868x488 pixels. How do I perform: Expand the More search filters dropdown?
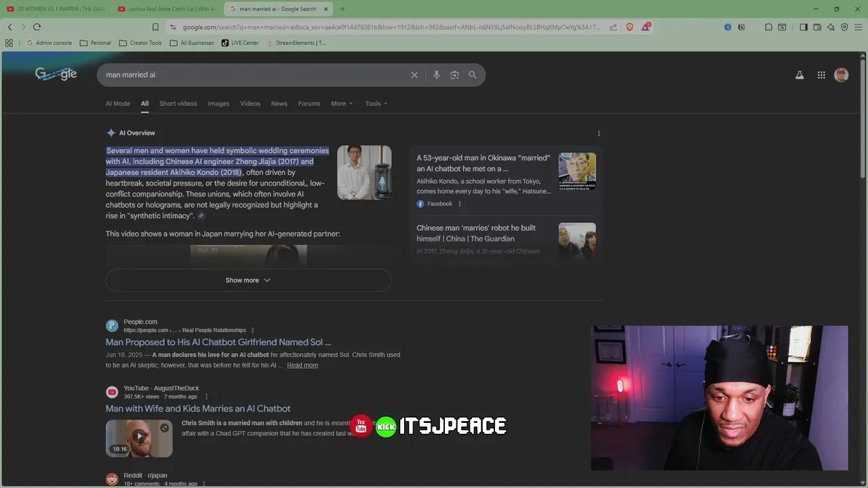tap(342, 104)
